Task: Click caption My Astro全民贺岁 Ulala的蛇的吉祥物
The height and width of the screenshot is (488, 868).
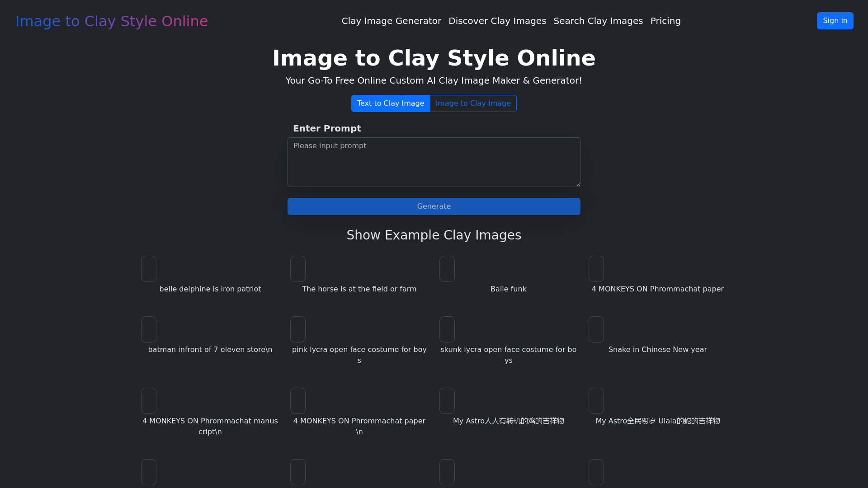Action: coord(658,421)
